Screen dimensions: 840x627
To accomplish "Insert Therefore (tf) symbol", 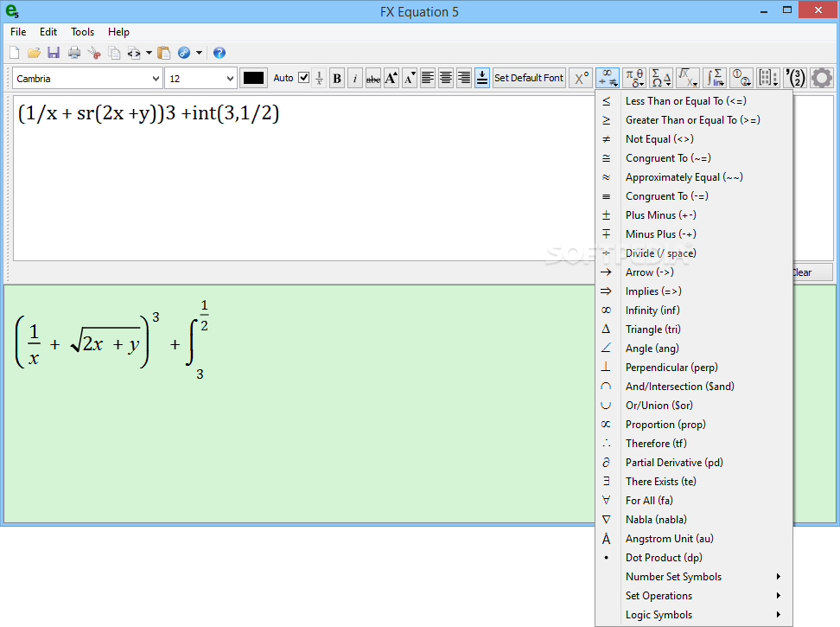I will tap(694, 443).
